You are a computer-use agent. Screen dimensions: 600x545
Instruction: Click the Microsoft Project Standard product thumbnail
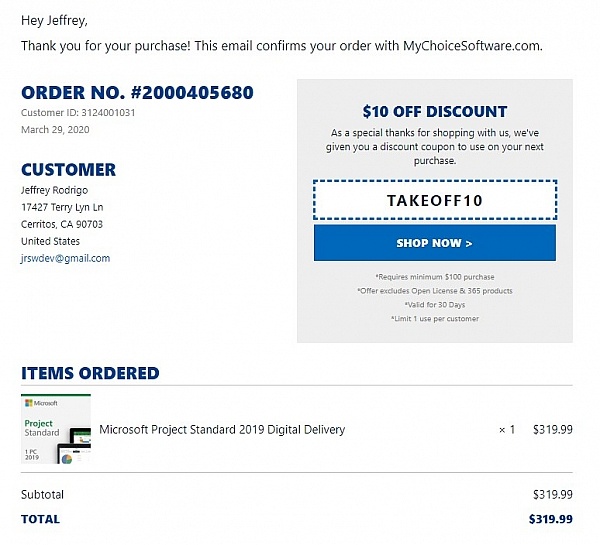(56, 430)
